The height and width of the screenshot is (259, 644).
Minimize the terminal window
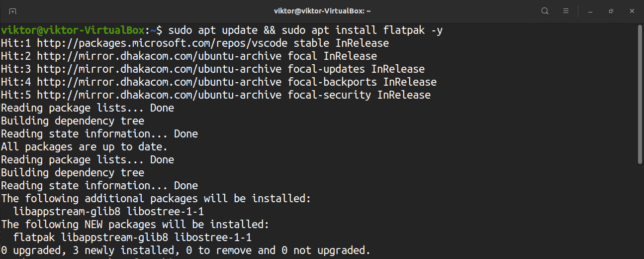tap(590, 11)
